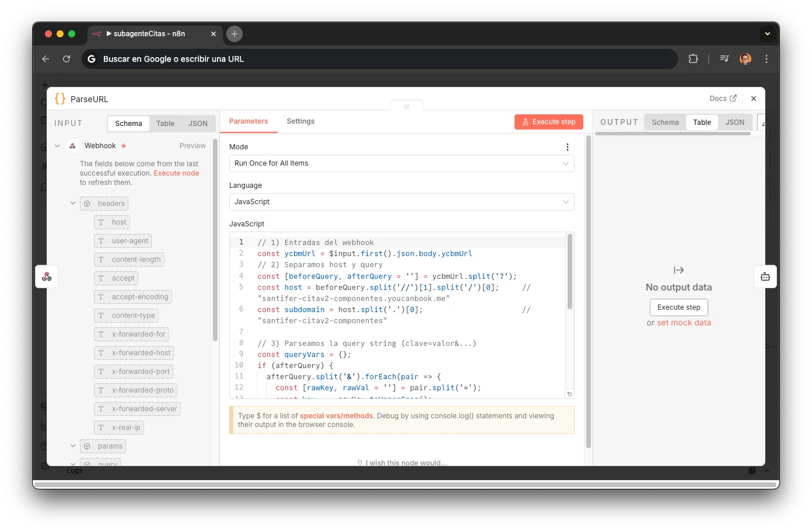Viewport: 812px width, 532px height.
Task: Click the 'I wish this node would...' field
Action: pyautogui.click(x=402, y=463)
